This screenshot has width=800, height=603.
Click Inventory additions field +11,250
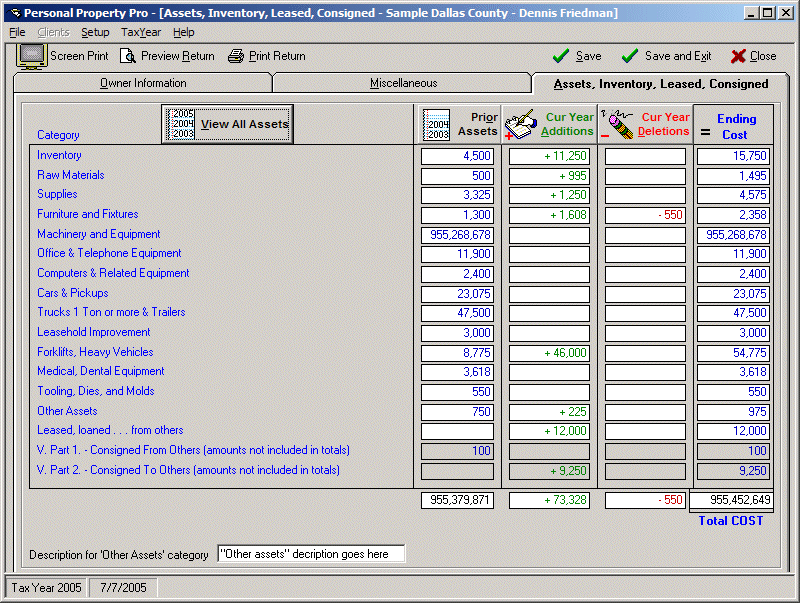[549, 156]
